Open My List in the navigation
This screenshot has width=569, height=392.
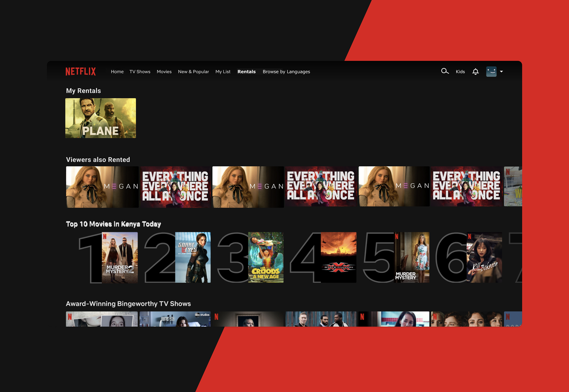coord(223,71)
